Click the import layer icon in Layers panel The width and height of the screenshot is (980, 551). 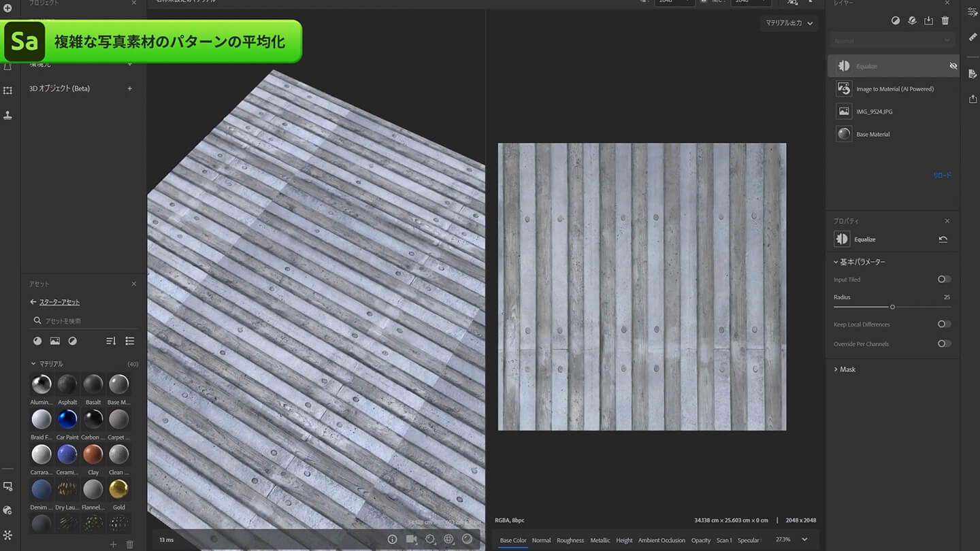point(929,20)
